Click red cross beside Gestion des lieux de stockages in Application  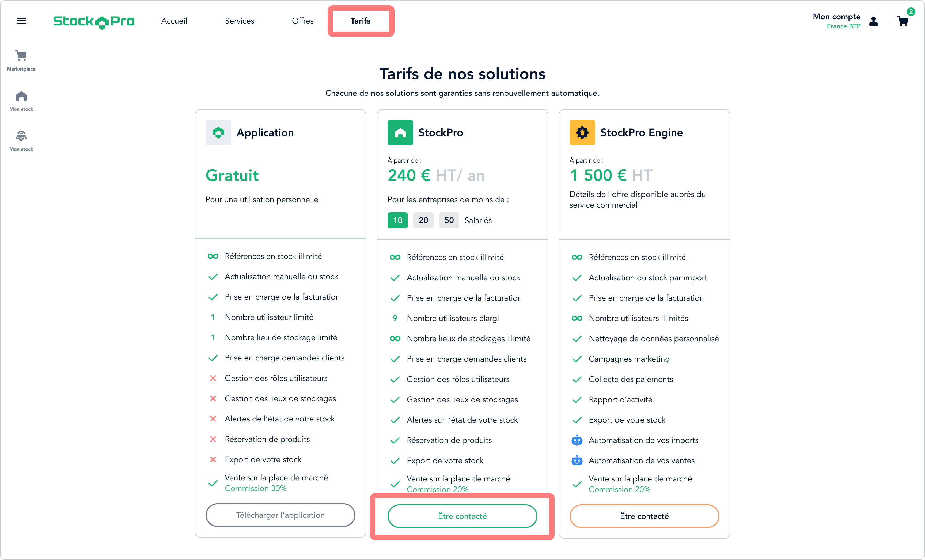pyautogui.click(x=213, y=399)
